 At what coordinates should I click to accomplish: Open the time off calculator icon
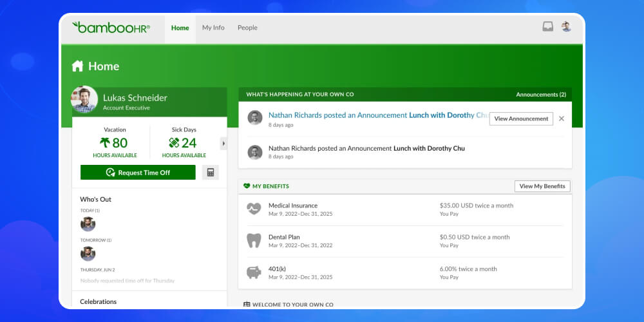coord(211,173)
